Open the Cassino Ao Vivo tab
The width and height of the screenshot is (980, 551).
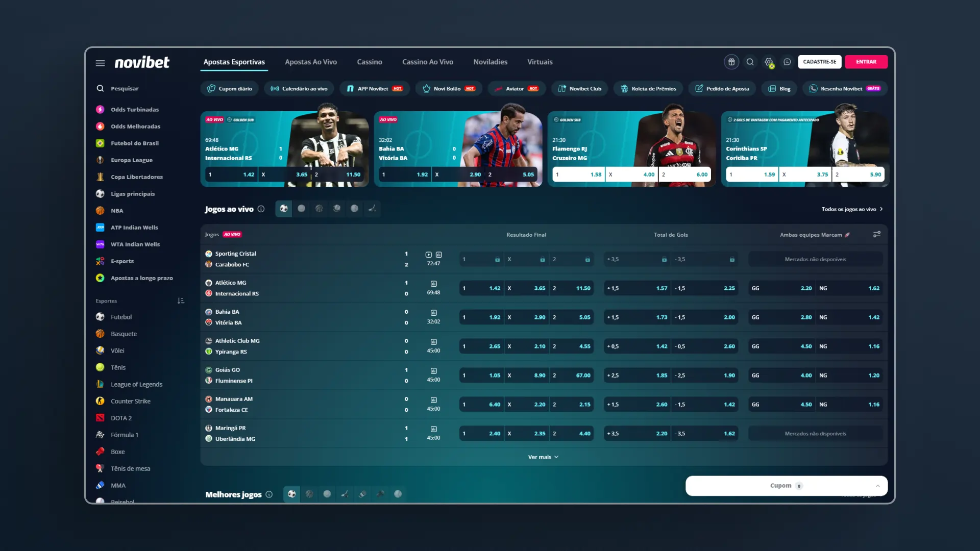click(x=427, y=62)
